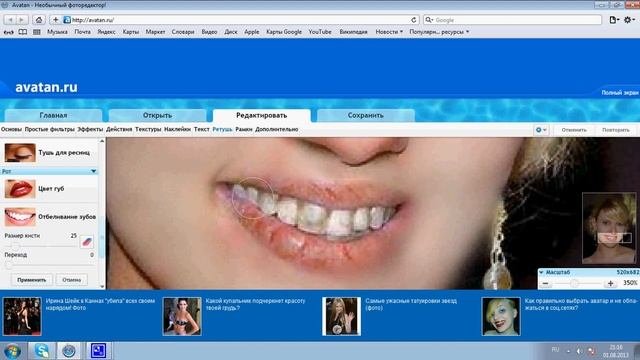This screenshot has height=360, width=640.
Task: Go forward in browser history
Action: 22,20
